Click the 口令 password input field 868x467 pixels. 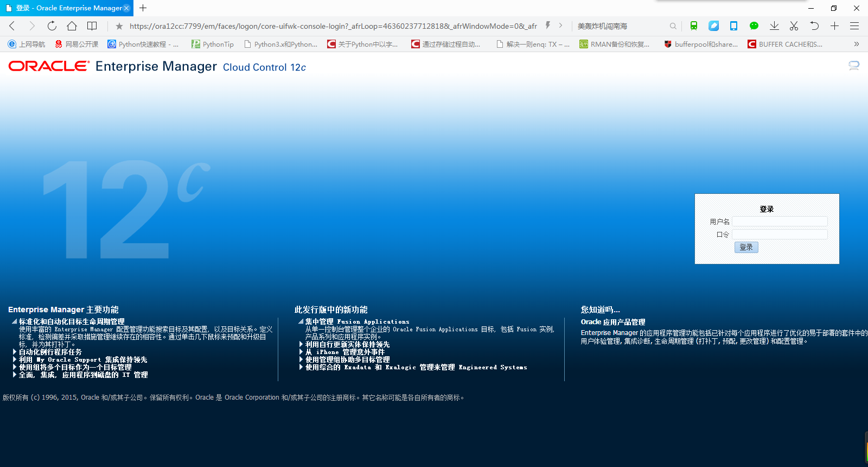pyautogui.click(x=780, y=235)
